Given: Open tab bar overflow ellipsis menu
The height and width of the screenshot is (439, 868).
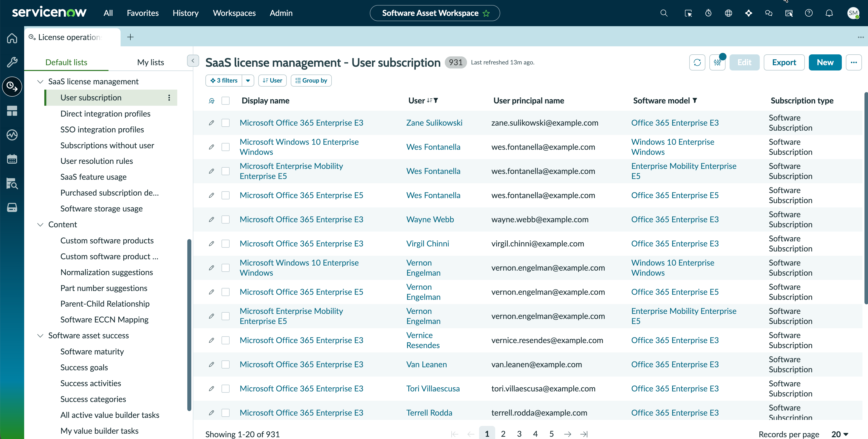Looking at the screenshot, I should 861,37.
